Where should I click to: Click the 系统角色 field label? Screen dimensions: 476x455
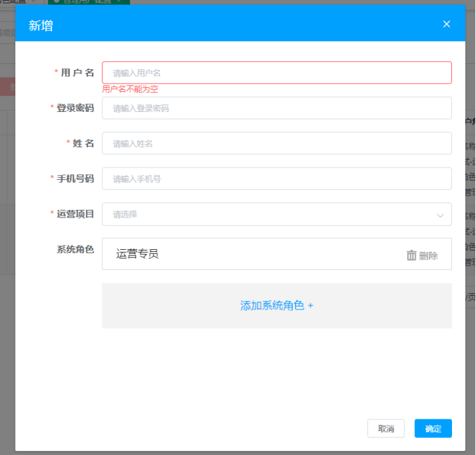click(x=75, y=249)
